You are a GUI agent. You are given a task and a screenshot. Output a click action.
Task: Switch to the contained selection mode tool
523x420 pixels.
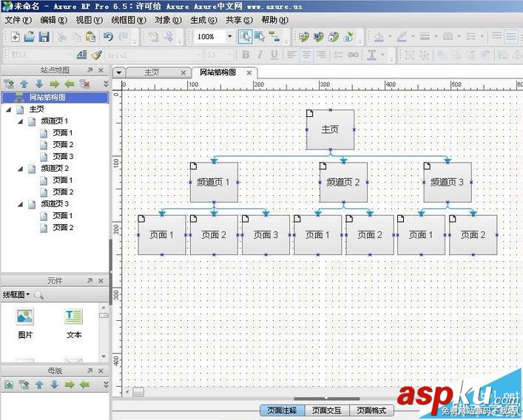[260, 36]
